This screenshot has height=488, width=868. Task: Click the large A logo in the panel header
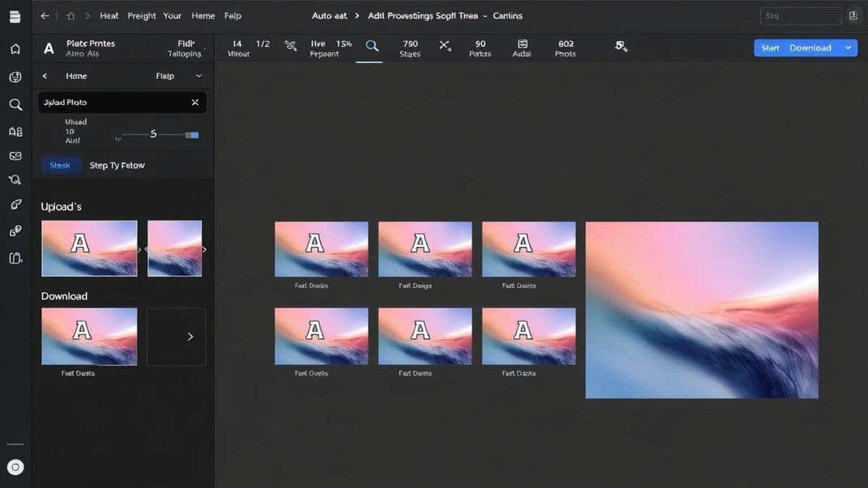[49, 48]
